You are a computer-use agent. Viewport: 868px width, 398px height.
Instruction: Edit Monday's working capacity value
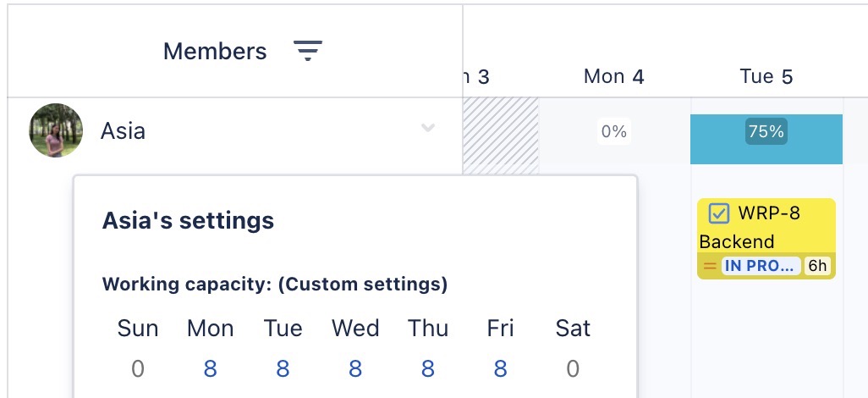pos(211,368)
